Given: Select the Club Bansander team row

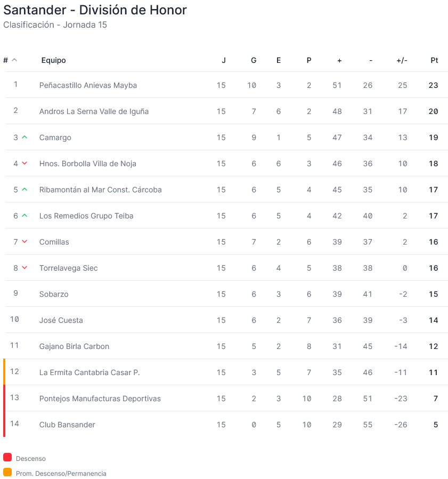Looking at the screenshot, I should (225, 424).
